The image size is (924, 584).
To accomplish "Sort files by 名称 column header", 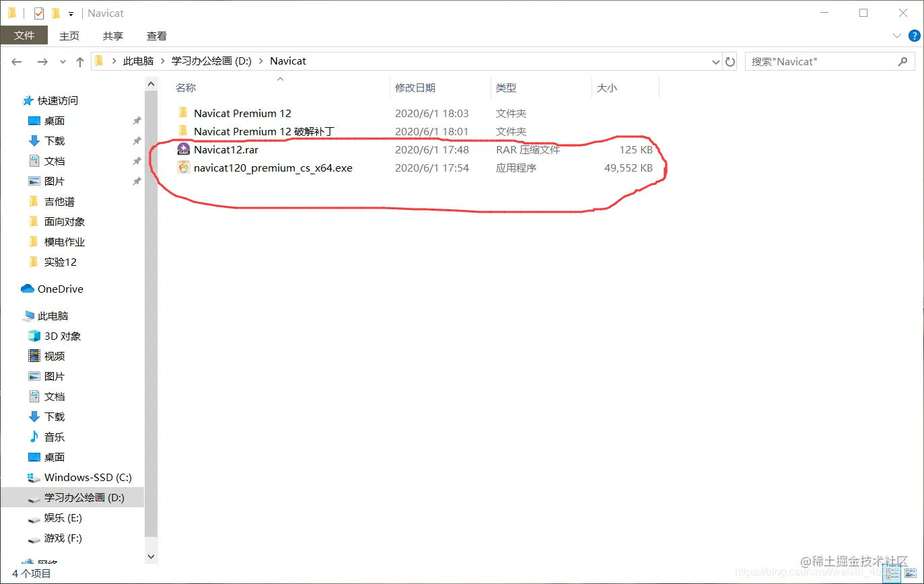I will [186, 87].
